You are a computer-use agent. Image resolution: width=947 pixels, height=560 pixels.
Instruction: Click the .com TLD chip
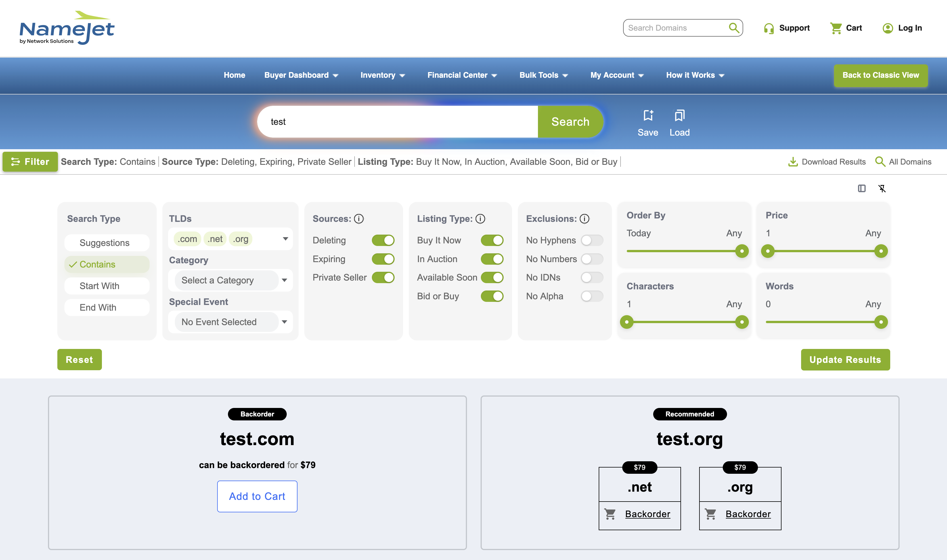tap(187, 239)
